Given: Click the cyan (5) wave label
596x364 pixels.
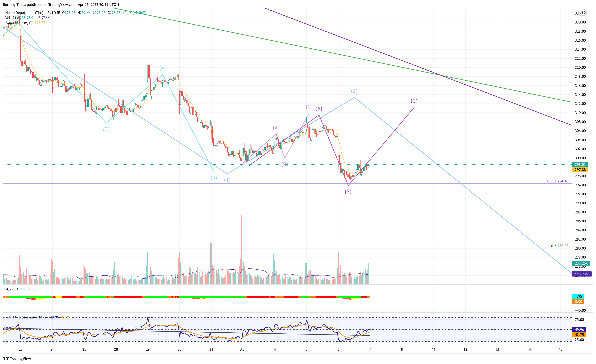Looking at the screenshot, I should coord(214,178).
